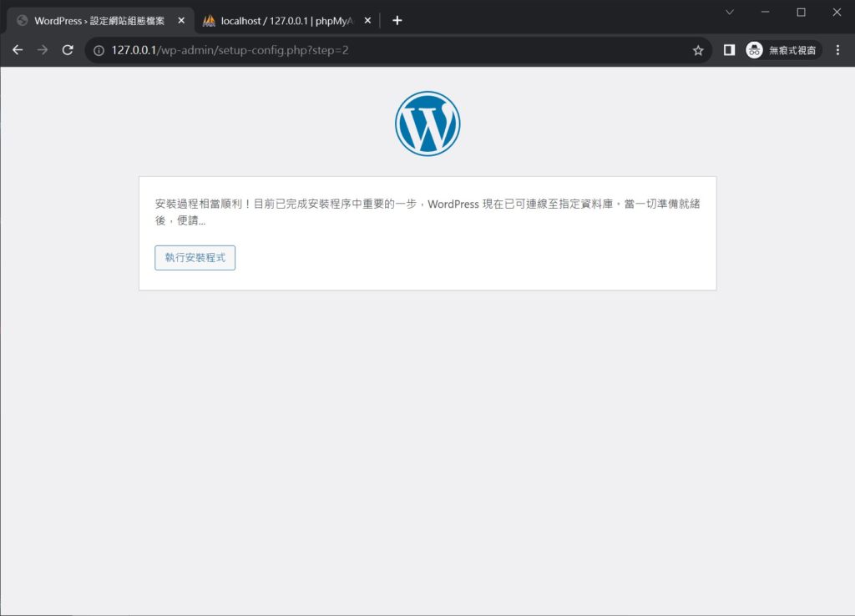Image resolution: width=855 pixels, height=616 pixels.
Task: Open the Chrome three-dot menu
Action: [x=837, y=50]
